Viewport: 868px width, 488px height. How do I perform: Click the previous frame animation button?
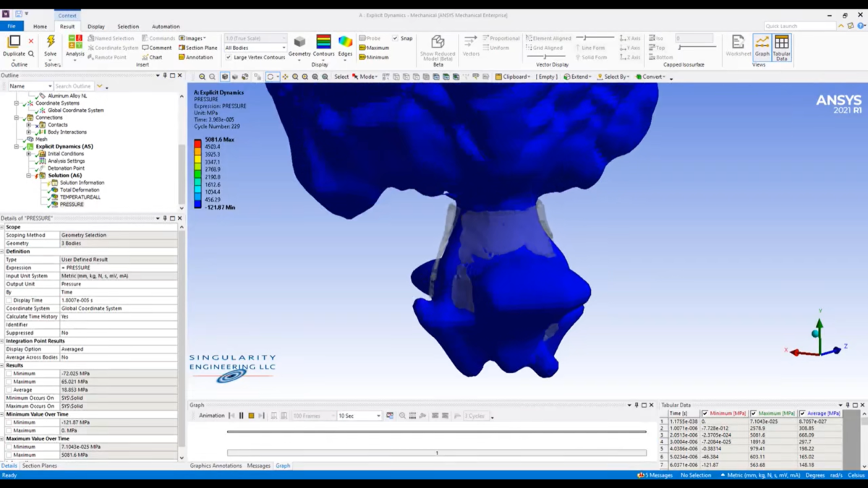click(232, 416)
